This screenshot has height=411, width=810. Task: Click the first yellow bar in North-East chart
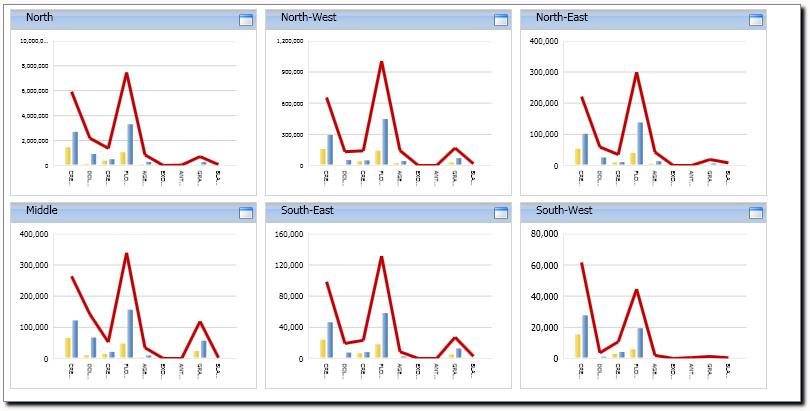click(x=578, y=157)
